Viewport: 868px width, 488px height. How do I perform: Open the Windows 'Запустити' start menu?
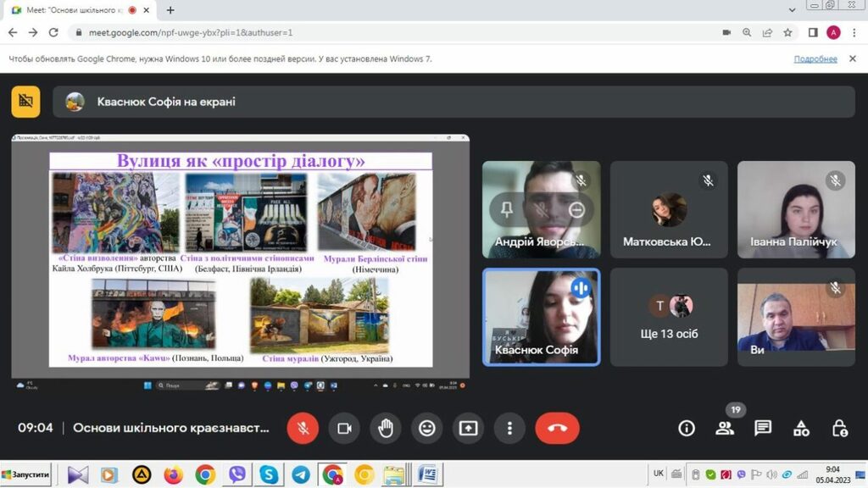click(26, 474)
